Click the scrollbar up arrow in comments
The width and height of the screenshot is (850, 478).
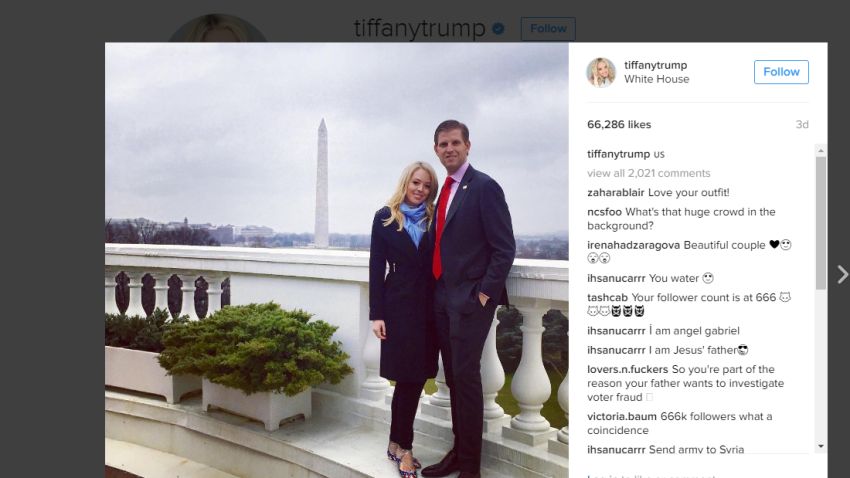(821, 150)
